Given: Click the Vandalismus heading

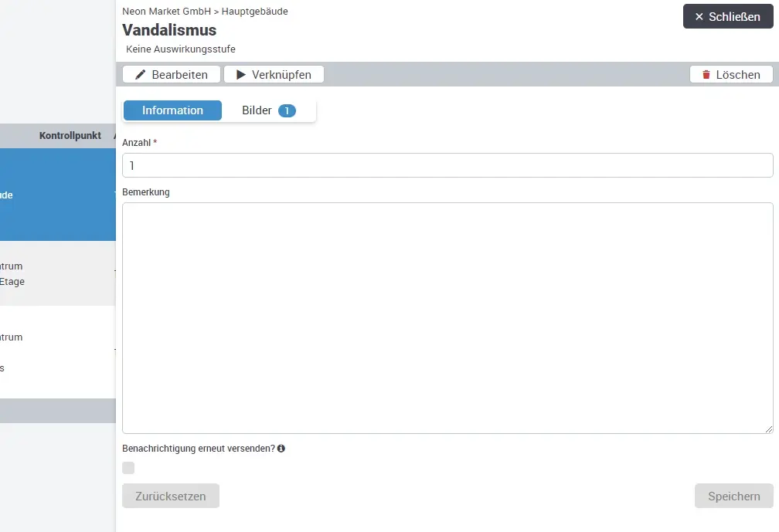Looking at the screenshot, I should click(x=169, y=30).
